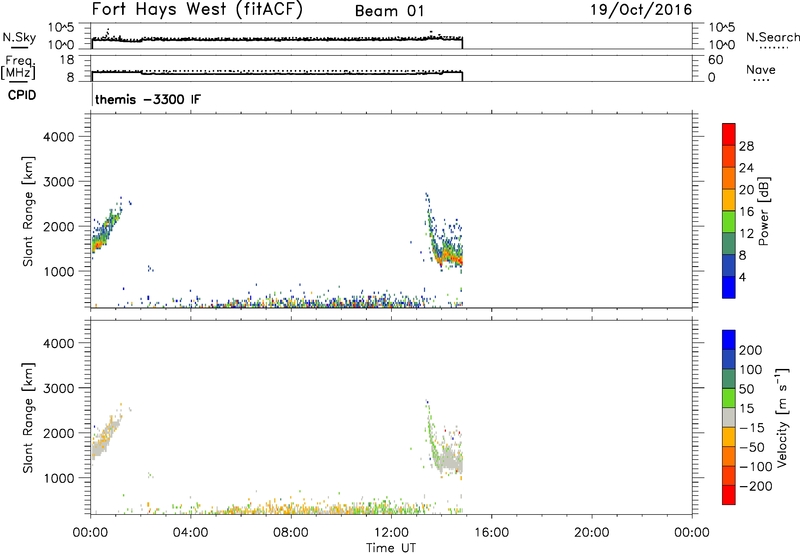Click the dark blue top velocity swatch above 200
800x554 pixels.
tap(729, 340)
